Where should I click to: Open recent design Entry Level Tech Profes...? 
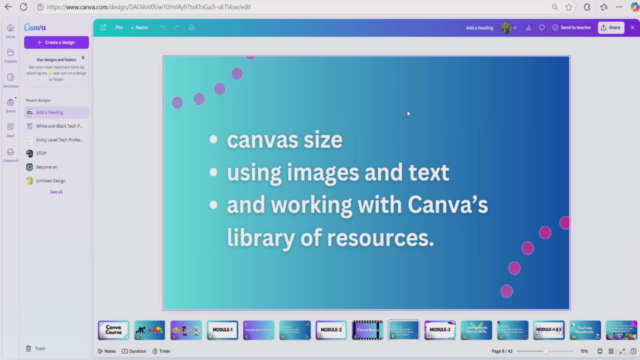[x=56, y=140]
